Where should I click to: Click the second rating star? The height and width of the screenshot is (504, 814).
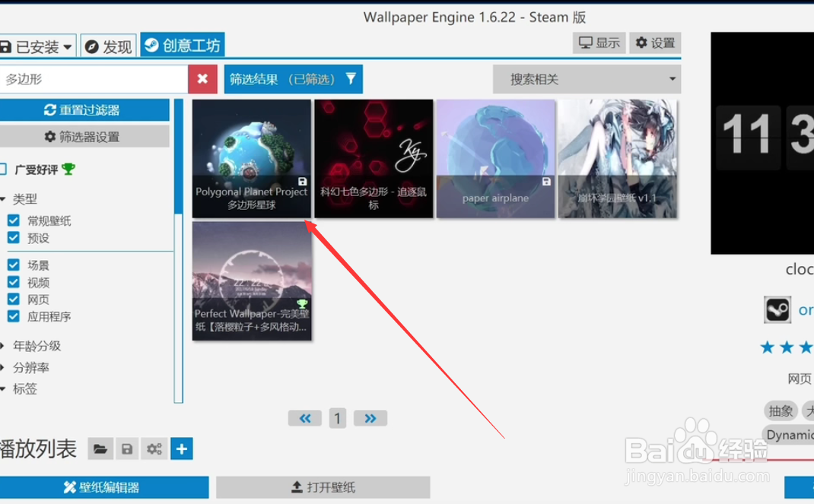click(787, 347)
